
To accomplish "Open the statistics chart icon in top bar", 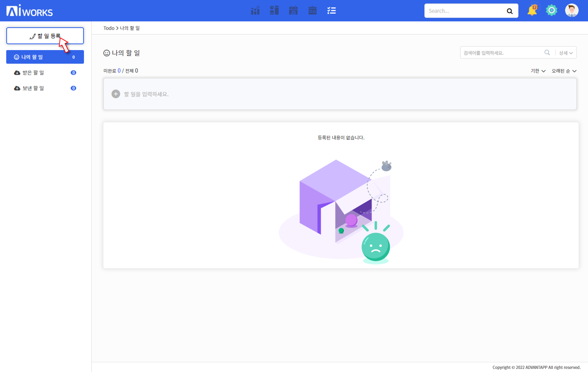I will click(x=255, y=11).
